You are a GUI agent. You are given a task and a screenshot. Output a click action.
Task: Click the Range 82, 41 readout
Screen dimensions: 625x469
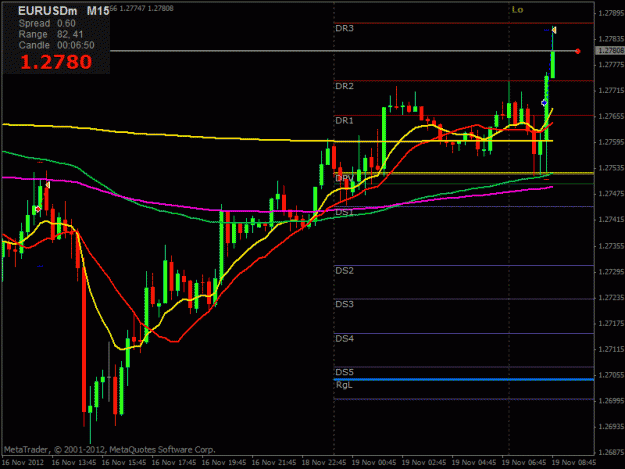point(51,34)
